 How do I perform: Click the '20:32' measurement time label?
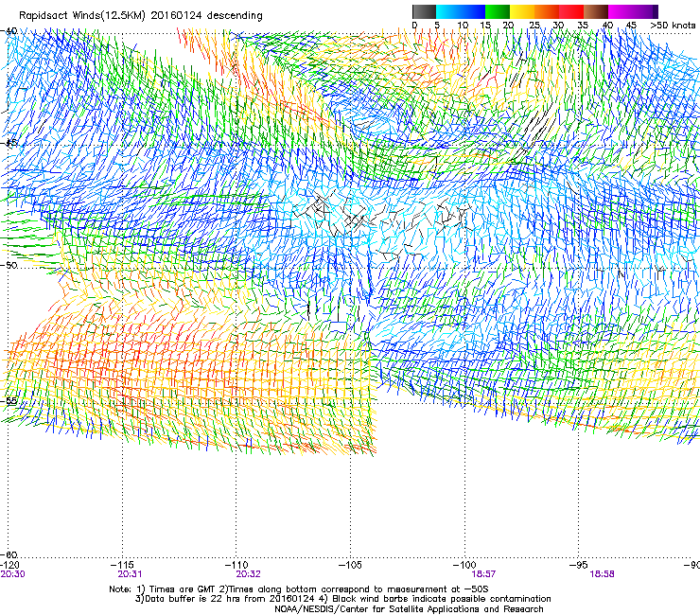(248, 574)
